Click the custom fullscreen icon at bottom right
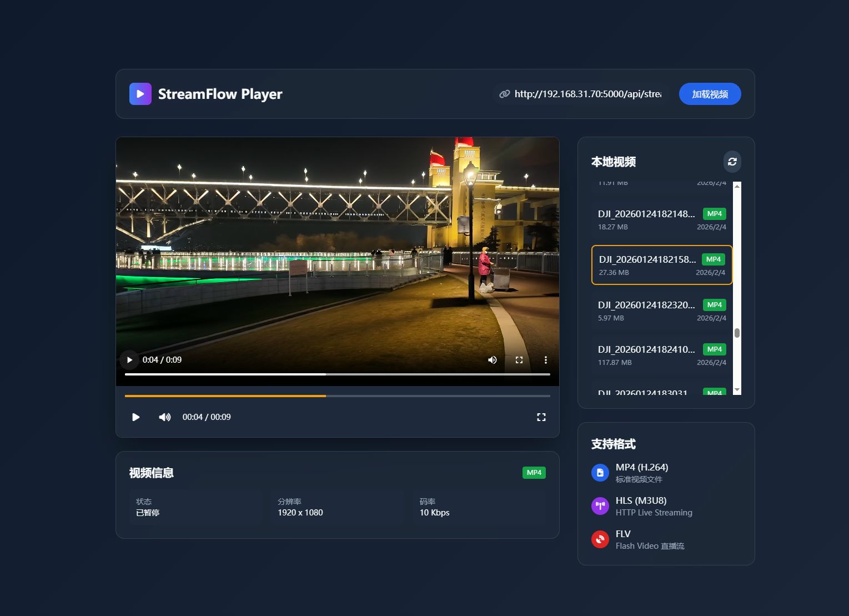This screenshot has height=616, width=849. tap(541, 417)
